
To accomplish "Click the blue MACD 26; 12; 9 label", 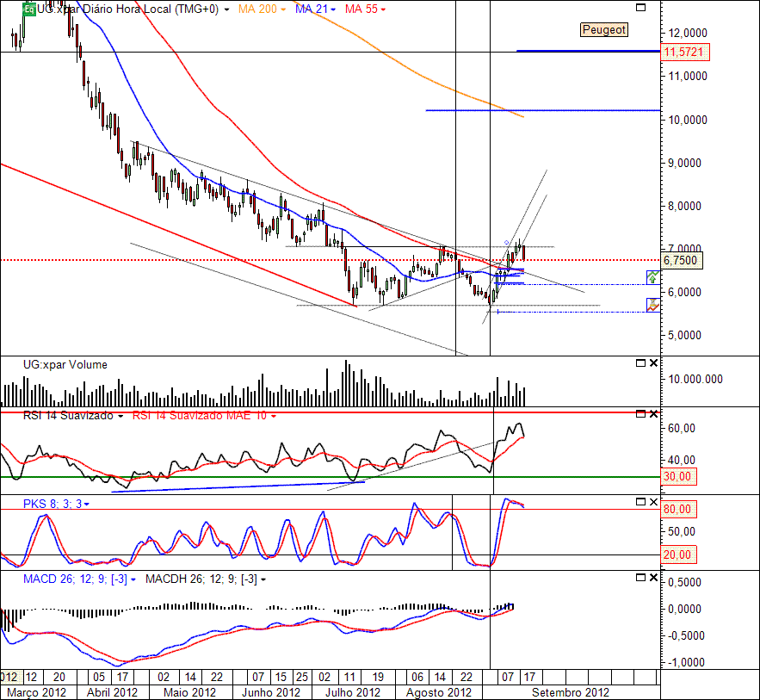I will [x=75, y=579].
